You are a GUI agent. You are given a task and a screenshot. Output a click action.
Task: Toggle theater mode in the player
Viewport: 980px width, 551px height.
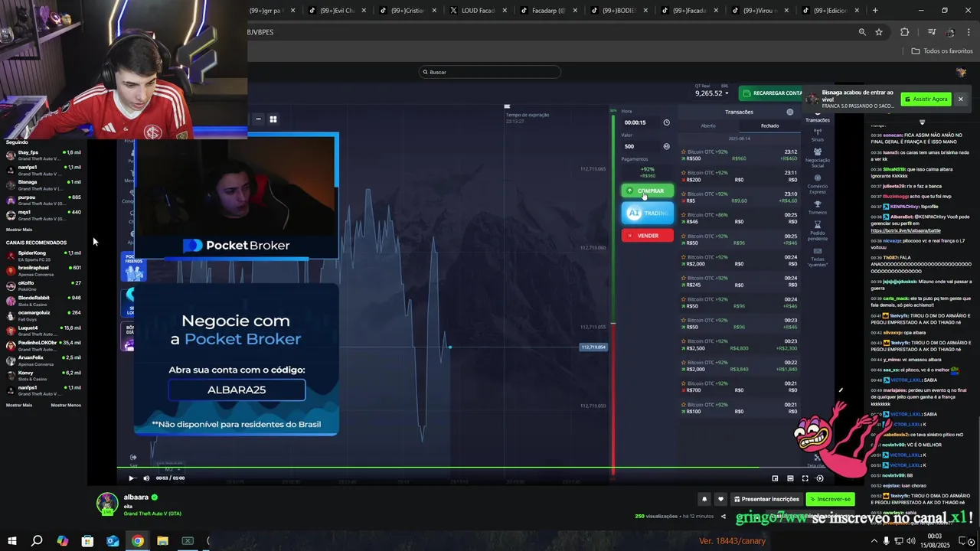tap(790, 478)
